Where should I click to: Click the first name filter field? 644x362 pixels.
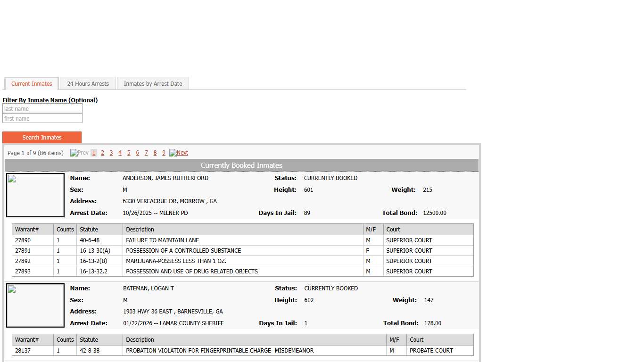tap(42, 119)
